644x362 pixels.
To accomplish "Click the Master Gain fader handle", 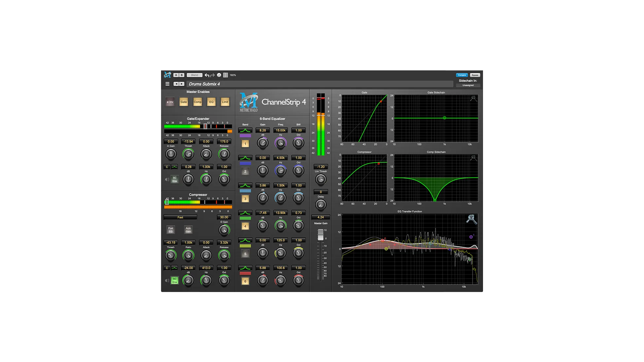I will tap(320, 234).
